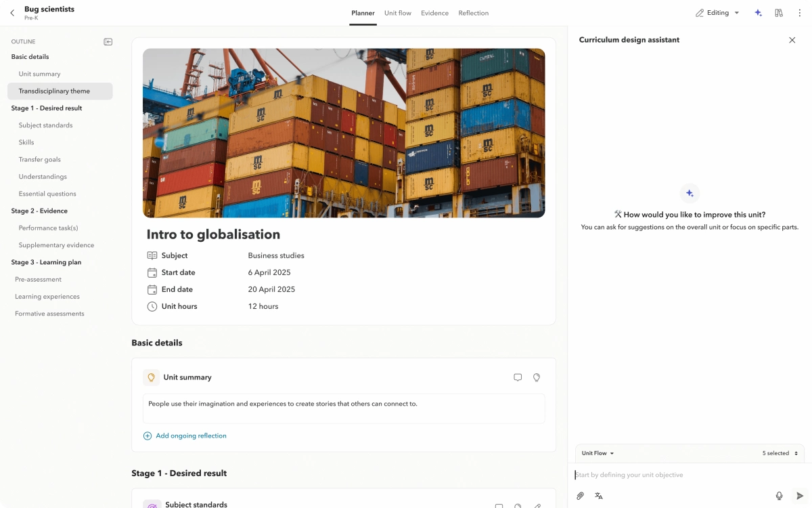Open the resource library icon near top right

[x=778, y=12]
